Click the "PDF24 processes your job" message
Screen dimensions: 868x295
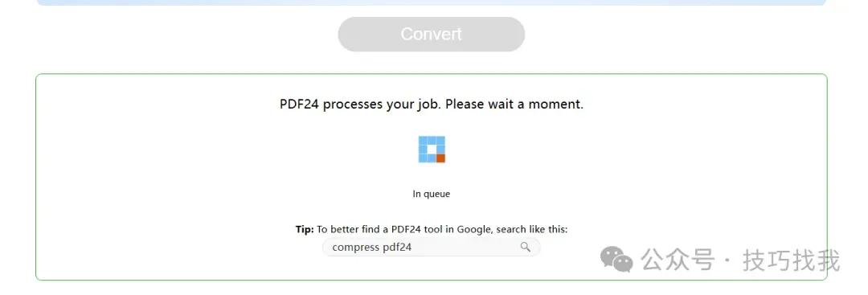360,104
